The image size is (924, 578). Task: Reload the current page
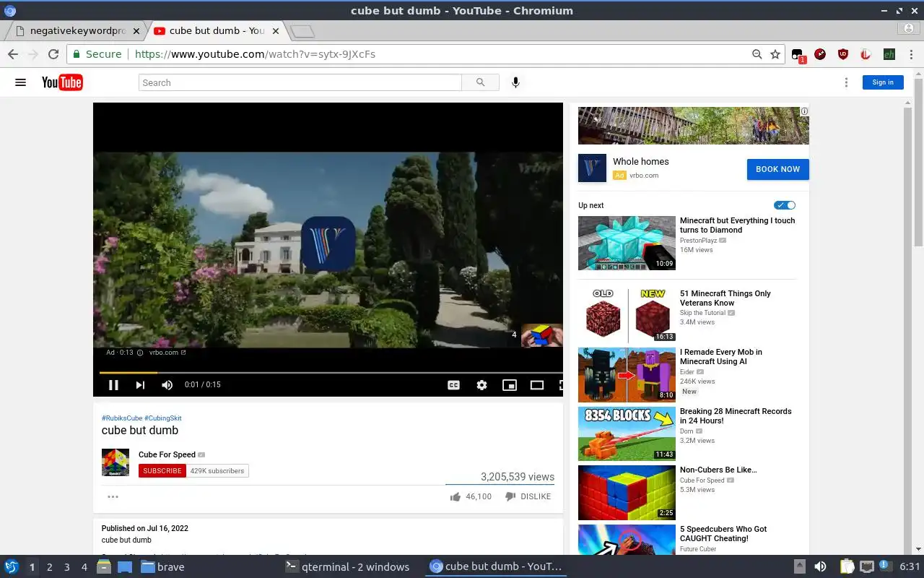[x=53, y=54]
